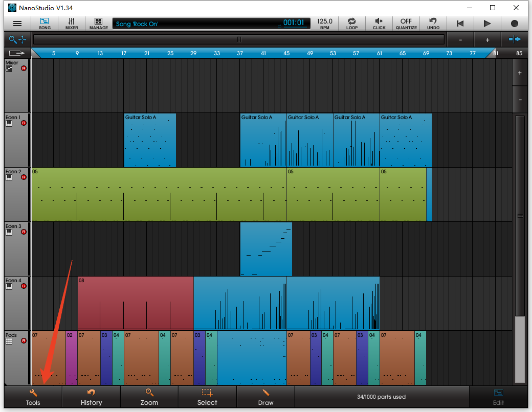Select the Zoom tool
The image size is (532, 412).
click(149, 397)
